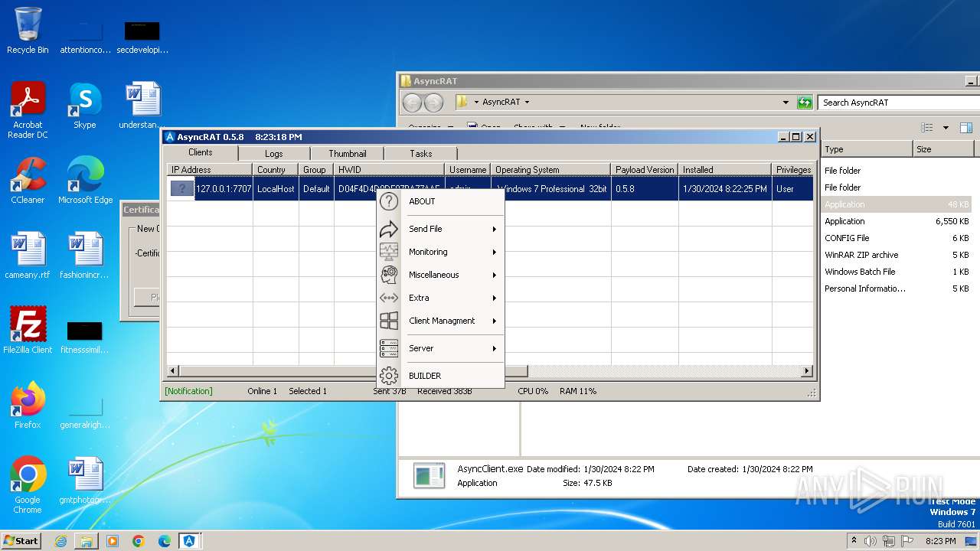
Task: Select the Recycle Bin icon
Action: [x=28, y=31]
